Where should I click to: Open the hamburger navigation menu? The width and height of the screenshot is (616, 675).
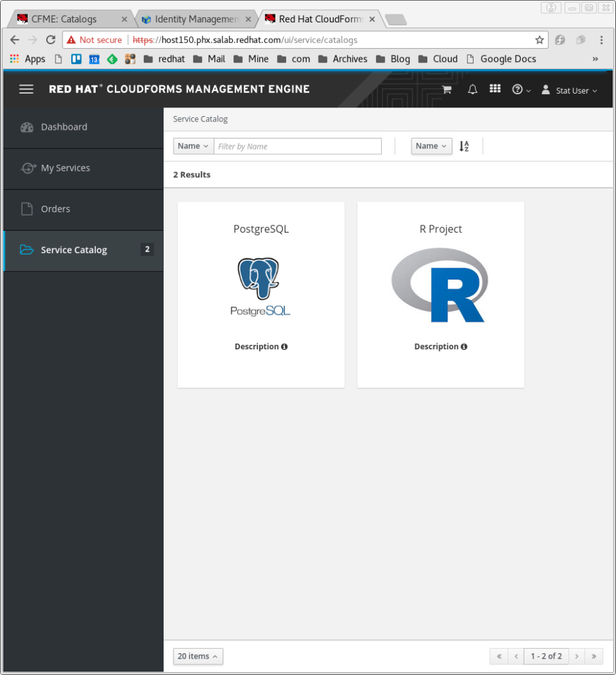[26, 89]
